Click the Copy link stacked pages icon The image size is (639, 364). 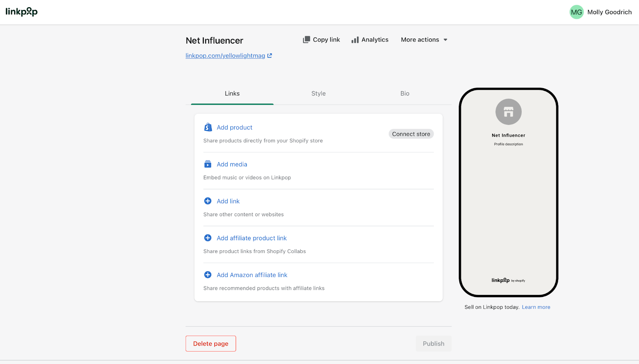(x=306, y=40)
